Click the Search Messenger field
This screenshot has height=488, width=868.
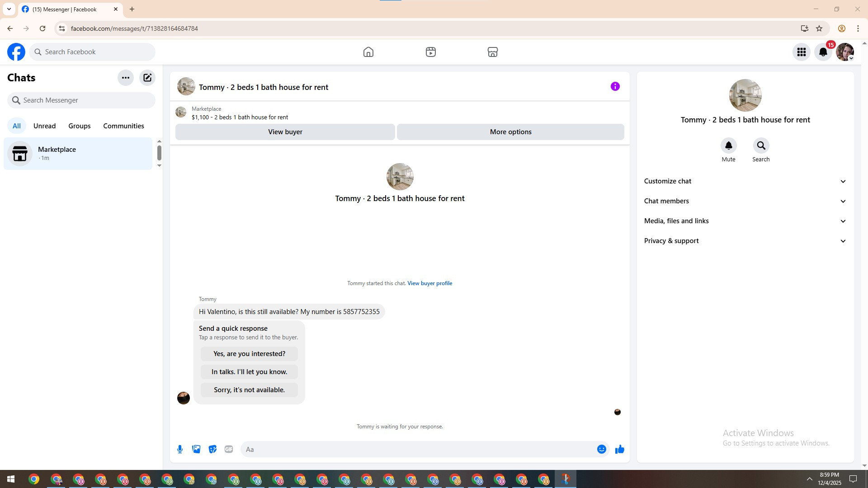click(81, 100)
